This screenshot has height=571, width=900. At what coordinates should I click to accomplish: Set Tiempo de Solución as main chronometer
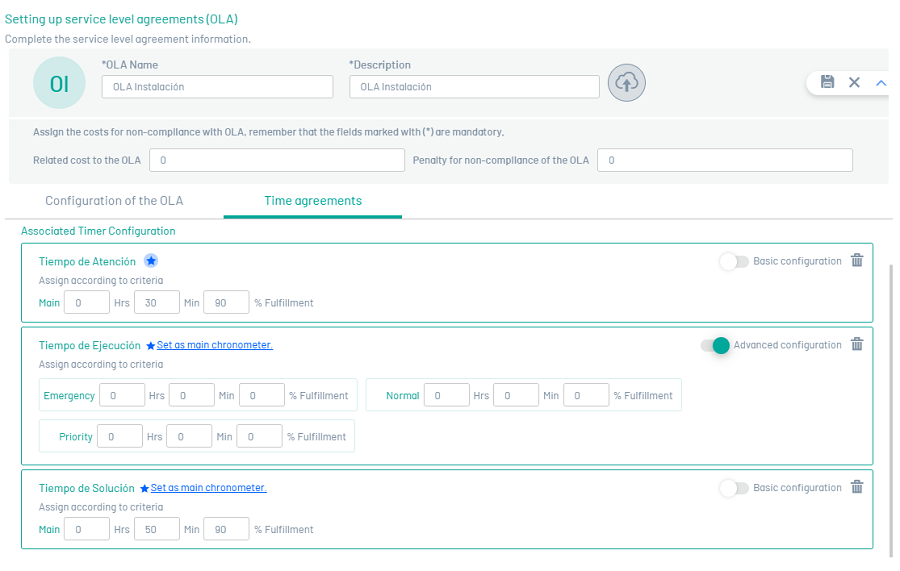click(208, 488)
